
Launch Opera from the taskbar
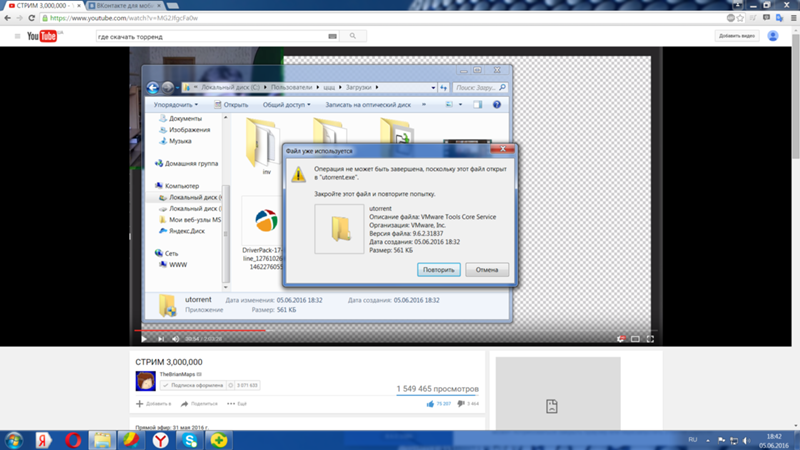click(73, 440)
